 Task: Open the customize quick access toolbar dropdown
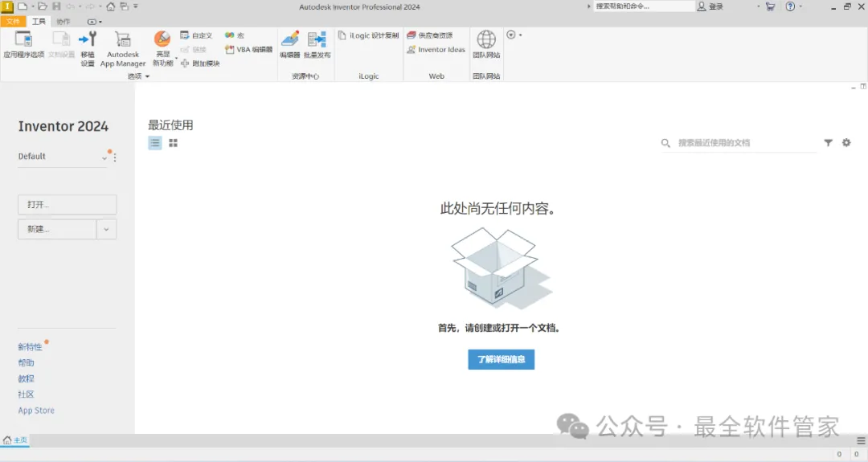click(x=136, y=6)
